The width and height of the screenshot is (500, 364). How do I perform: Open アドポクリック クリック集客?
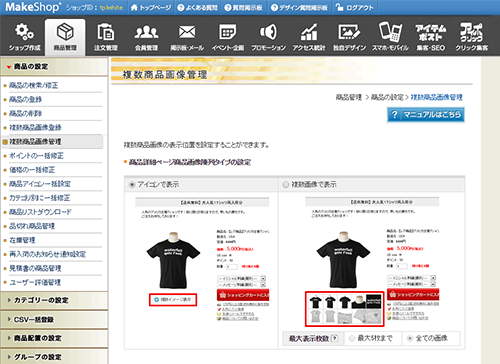(471, 37)
